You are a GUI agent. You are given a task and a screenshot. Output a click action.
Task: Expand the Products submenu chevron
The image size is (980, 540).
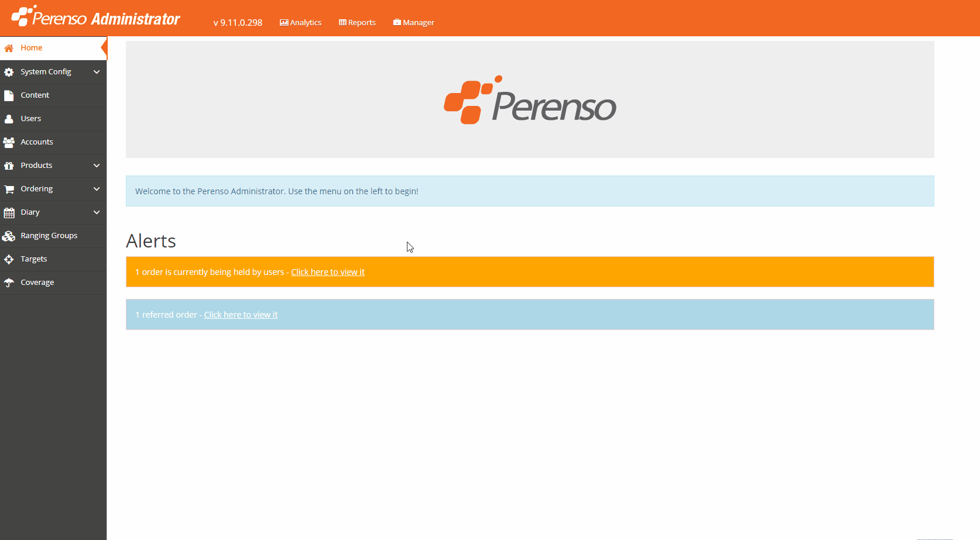97,166
